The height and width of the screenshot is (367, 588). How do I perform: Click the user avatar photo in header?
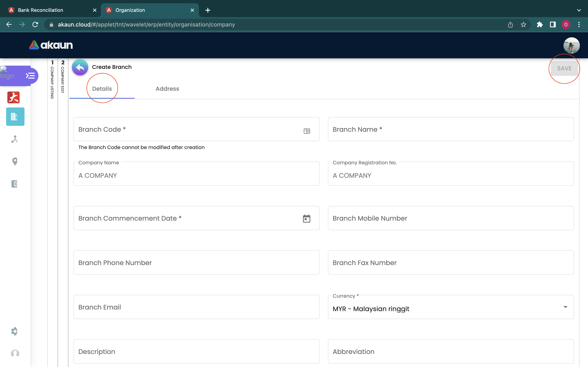pos(571,45)
